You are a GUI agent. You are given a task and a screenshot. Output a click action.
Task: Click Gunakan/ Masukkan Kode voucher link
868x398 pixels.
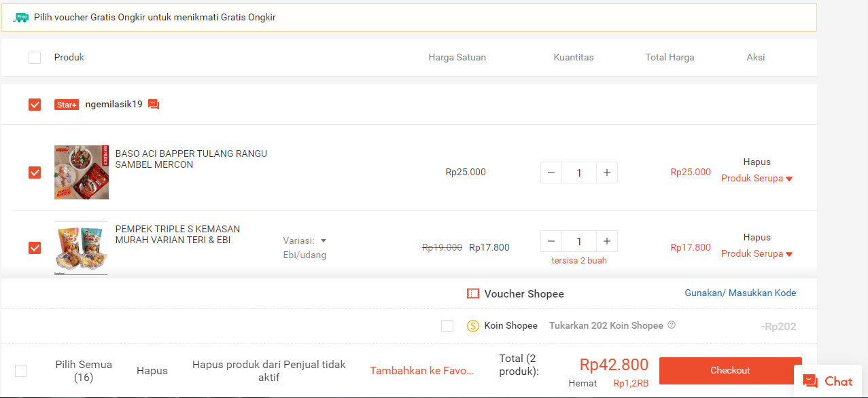(740, 293)
